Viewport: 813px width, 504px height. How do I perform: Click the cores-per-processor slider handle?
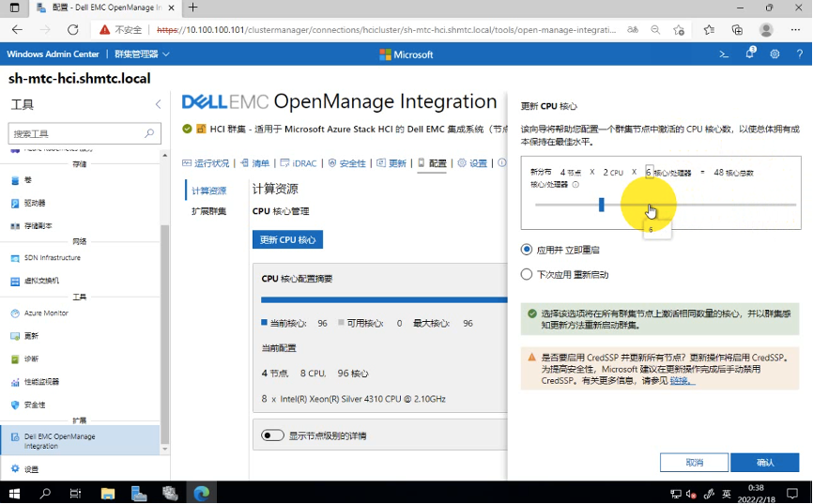tap(602, 205)
